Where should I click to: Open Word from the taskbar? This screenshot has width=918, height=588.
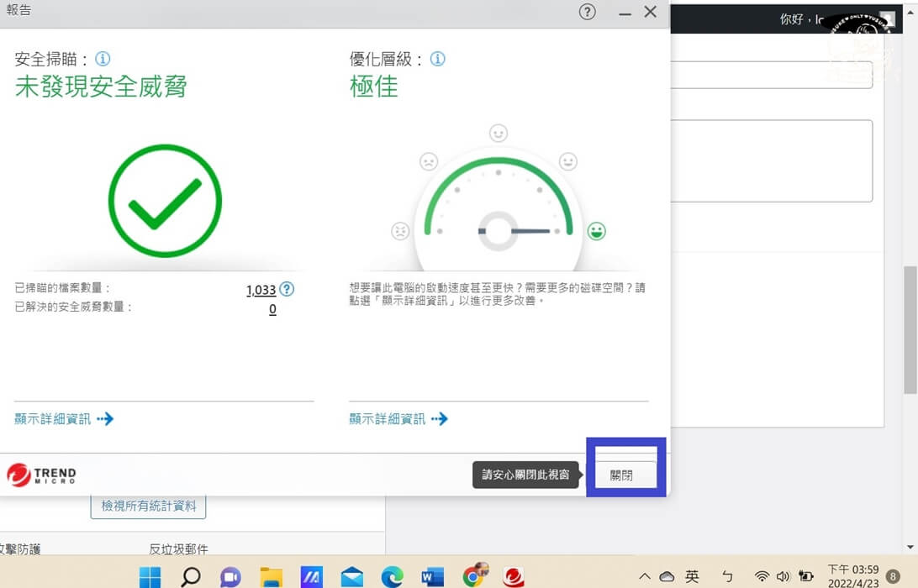pyautogui.click(x=432, y=576)
